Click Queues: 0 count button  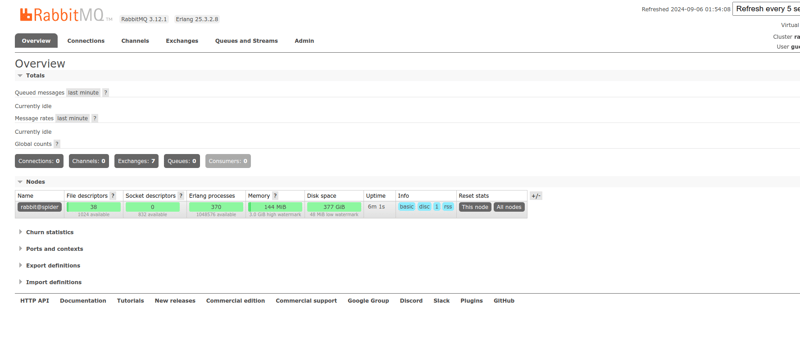click(182, 161)
